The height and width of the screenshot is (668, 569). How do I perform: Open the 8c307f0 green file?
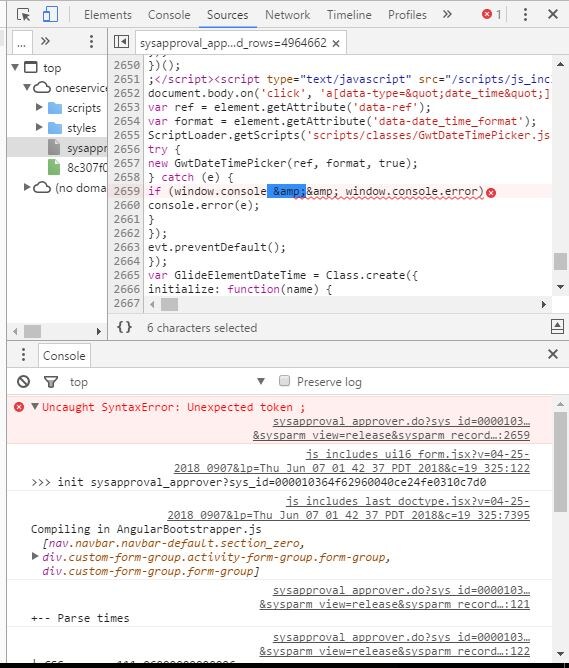(x=78, y=167)
